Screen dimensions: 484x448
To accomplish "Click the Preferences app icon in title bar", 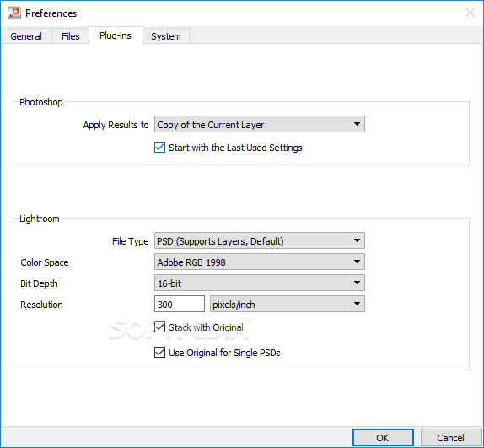I will (14, 13).
